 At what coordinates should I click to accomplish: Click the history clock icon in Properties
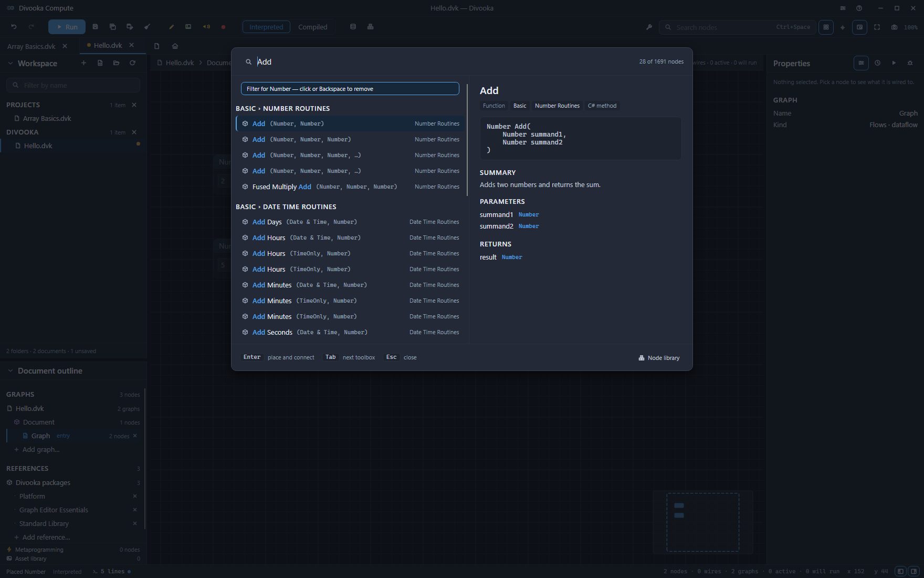(x=877, y=63)
